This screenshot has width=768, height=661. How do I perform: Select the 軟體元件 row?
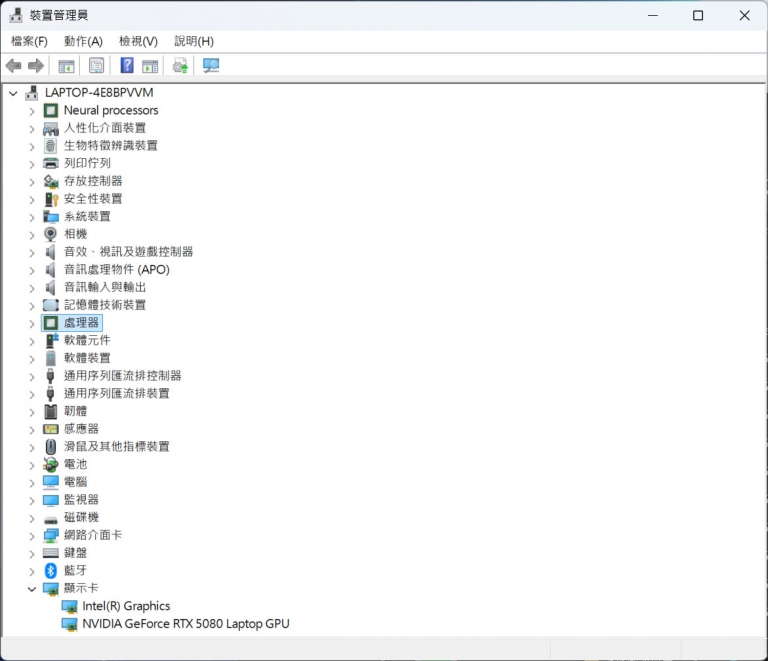87,340
